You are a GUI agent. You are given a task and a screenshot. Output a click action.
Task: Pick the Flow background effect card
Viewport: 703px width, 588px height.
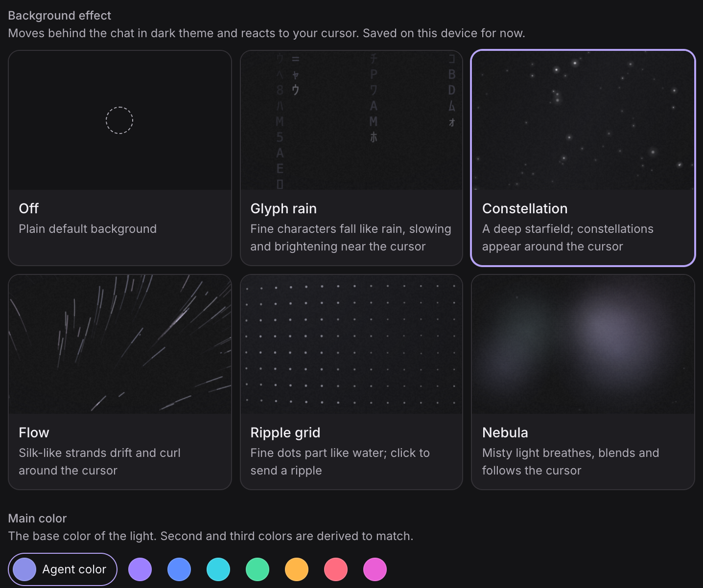tap(120, 382)
